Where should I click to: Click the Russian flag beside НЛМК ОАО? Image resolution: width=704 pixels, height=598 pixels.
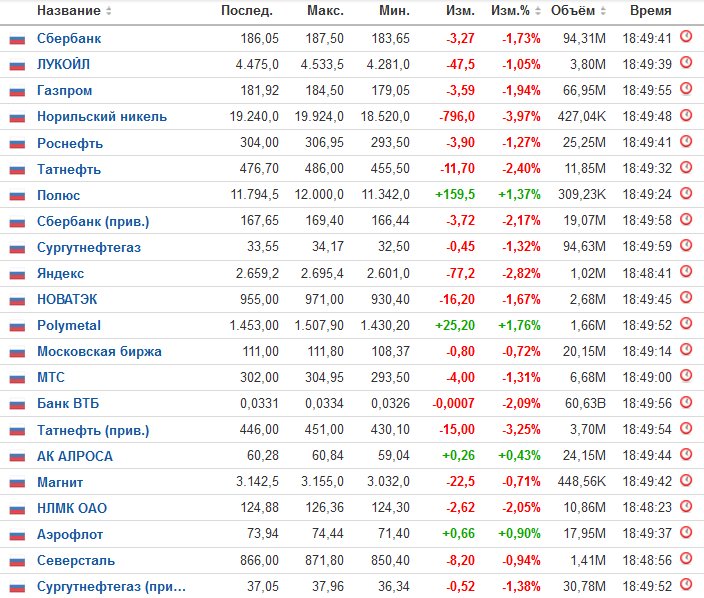pyautogui.click(x=17, y=509)
